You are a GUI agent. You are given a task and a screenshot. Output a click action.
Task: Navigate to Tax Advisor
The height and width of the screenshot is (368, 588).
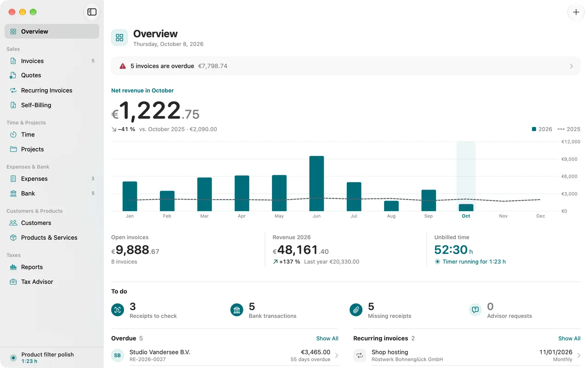coord(52,282)
